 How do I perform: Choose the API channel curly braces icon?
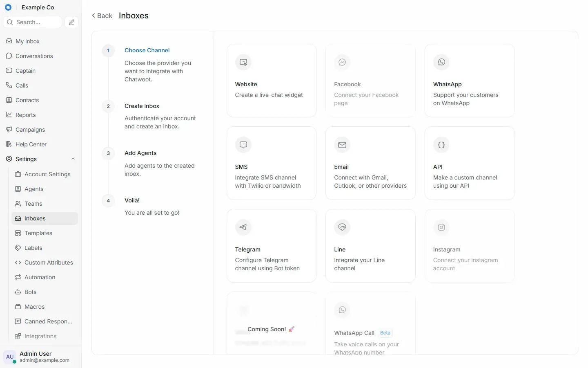click(441, 145)
